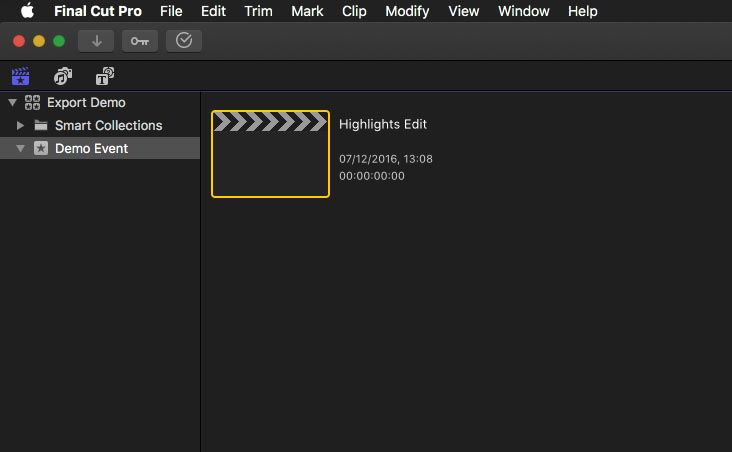The height and width of the screenshot is (452, 732).
Task: Click the Smart Collections folder icon
Action: [41, 125]
